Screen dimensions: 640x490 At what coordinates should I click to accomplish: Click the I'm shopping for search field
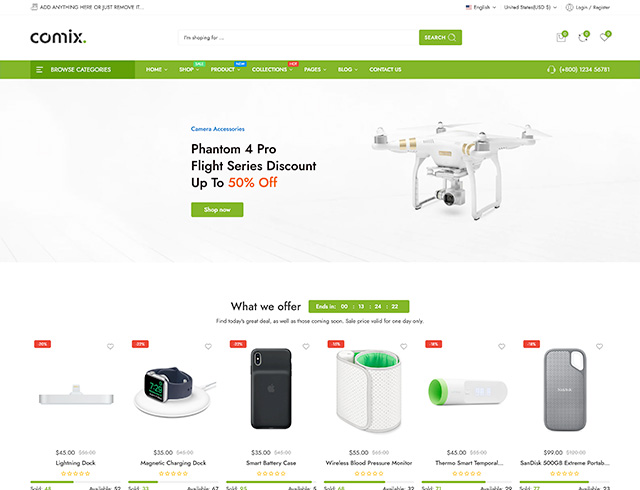coord(298,38)
